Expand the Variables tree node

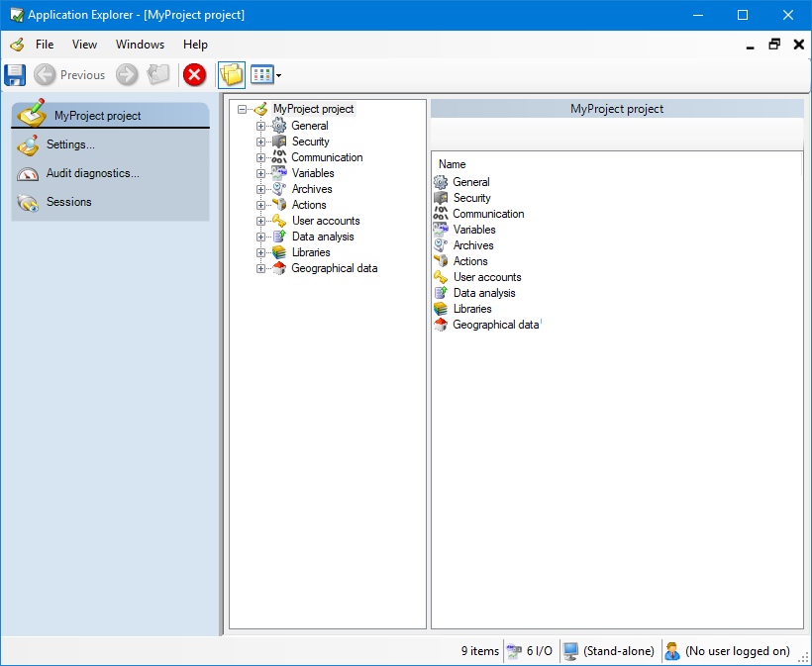coord(261,173)
